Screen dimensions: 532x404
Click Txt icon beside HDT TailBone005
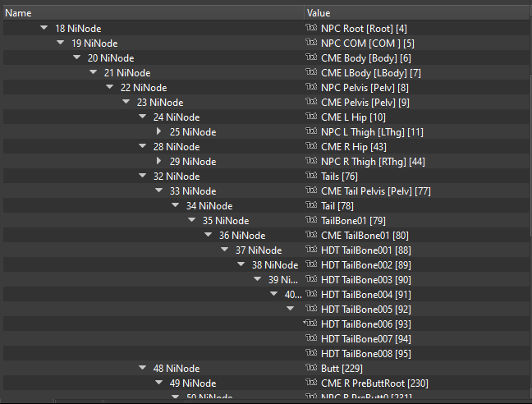pos(311,309)
